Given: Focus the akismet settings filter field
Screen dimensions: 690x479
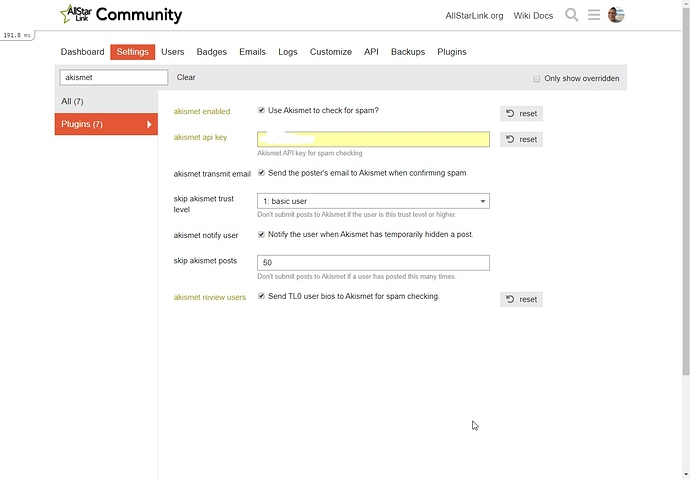Looking at the screenshot, I should [114, 77].
